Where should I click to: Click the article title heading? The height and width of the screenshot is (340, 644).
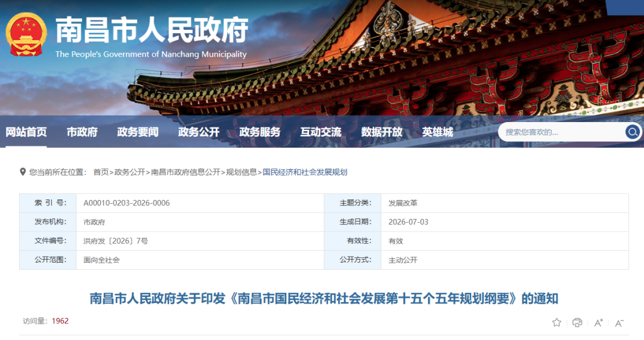coord(324,298)
